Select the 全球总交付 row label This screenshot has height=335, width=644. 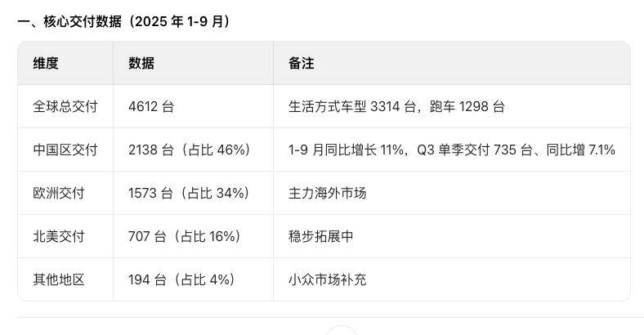(x=65, y=106)
